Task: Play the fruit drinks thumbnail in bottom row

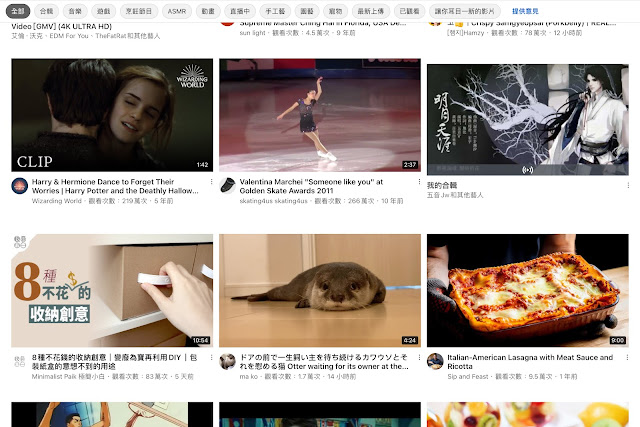Action: pyautogui.click(x=528, y=415)
